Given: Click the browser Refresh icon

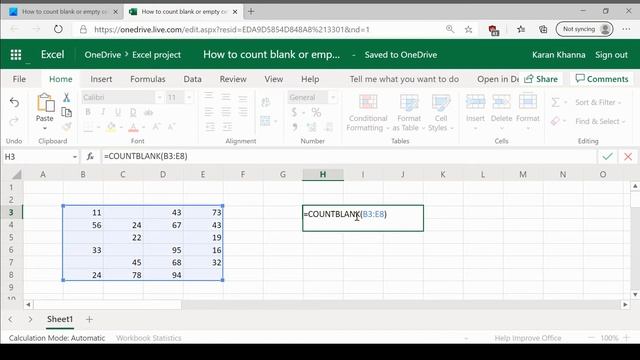Looking at the screenshot, I should (58, 29).
